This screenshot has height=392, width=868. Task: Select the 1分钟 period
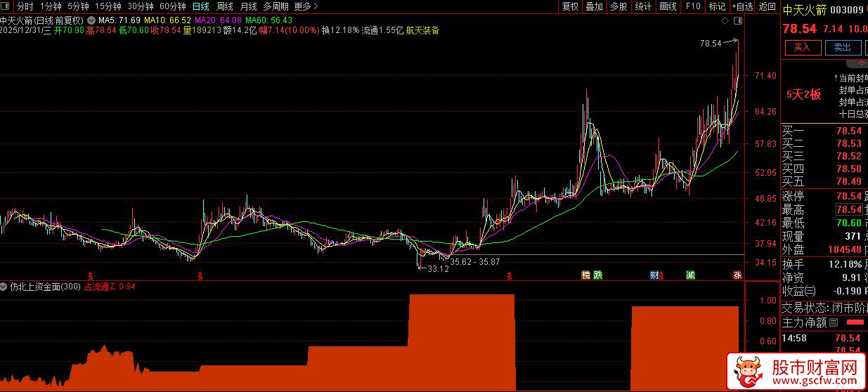[51, 6]
